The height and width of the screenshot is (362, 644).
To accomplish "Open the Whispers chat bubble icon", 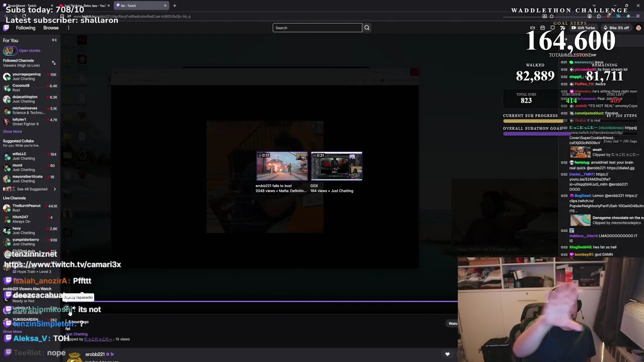I will (x=552, y=28).
